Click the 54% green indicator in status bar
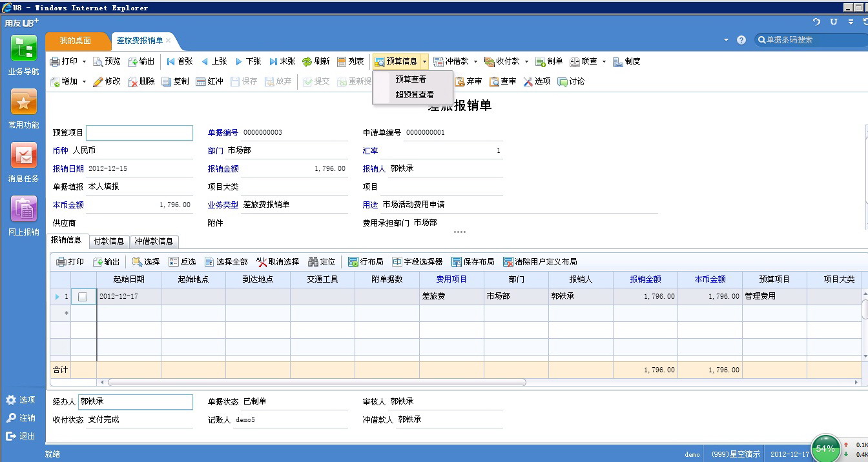 (825, 448)
